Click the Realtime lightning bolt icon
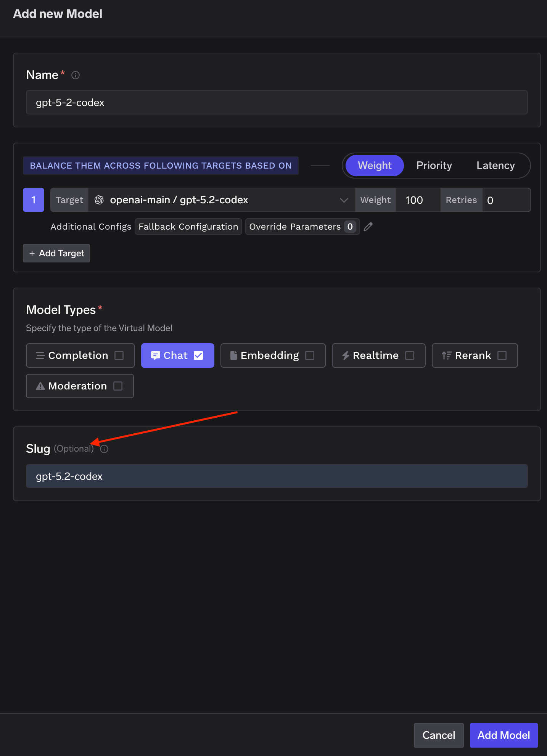Screen dimensions: 547x756 (346, 355)
